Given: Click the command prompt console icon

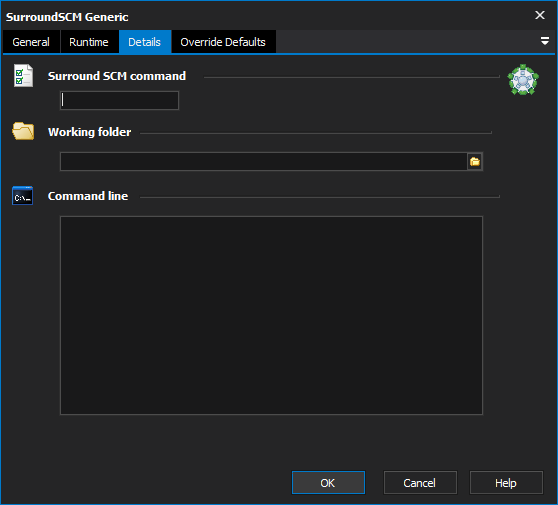Looking at the screenshot, I should point(22,195).
